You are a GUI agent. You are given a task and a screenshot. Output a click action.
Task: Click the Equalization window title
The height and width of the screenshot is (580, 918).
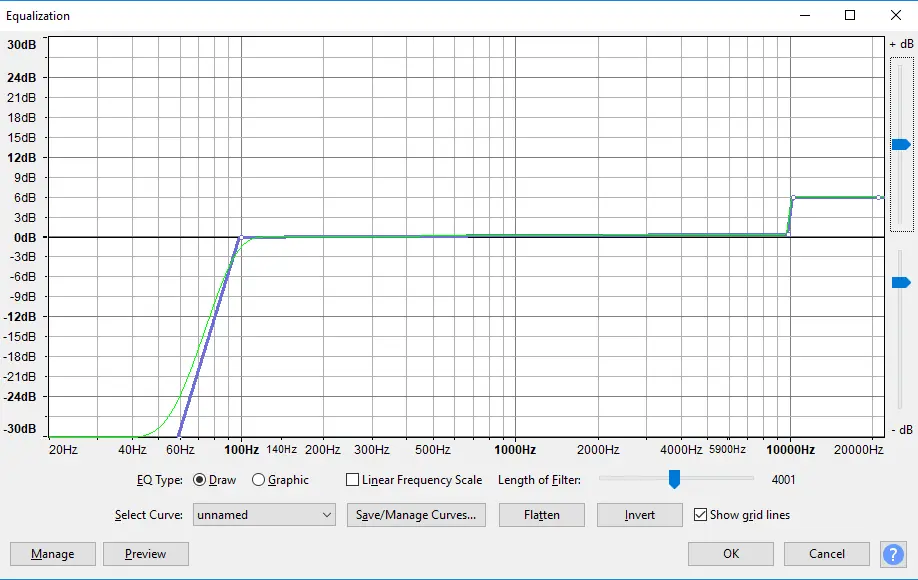(x=38, y=16)
